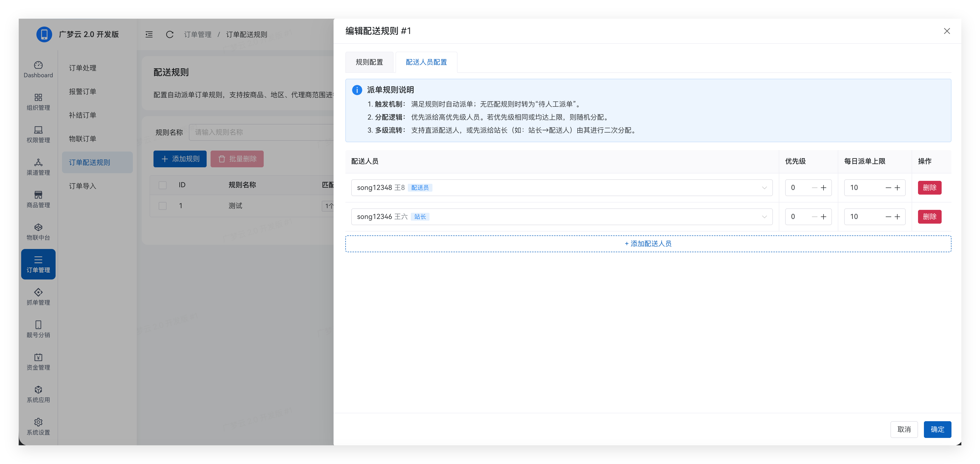Viewport: 980px width, 464px height.
Task: Open 物联中台 from the sidebar
Action: (38, 232)
